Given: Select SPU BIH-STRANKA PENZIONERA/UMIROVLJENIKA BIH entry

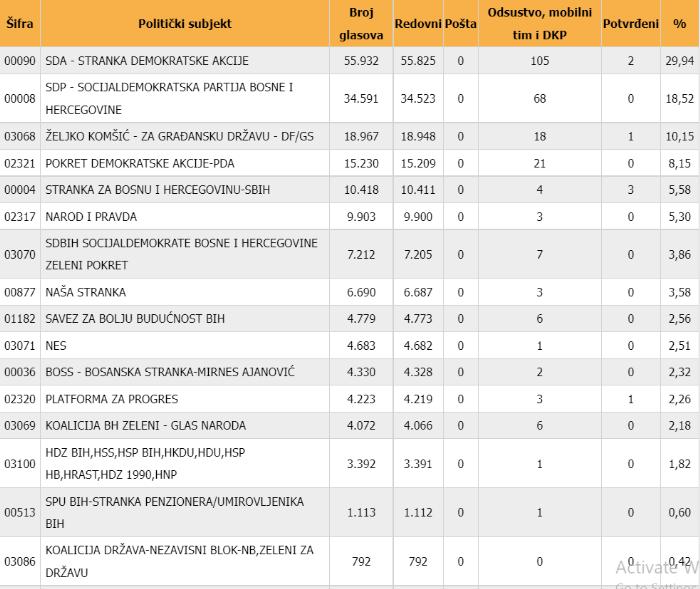Looking at the screenshot, I should point(175,512).
